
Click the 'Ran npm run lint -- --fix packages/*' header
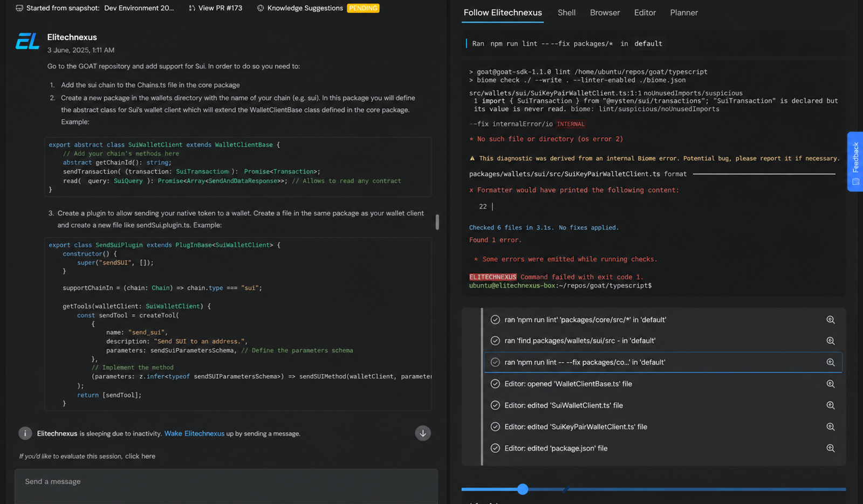[567, 44]
